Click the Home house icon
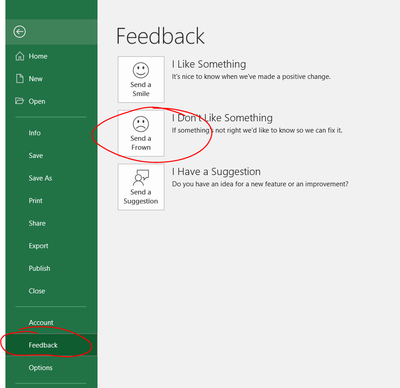Screen dimensions: 400x388 pos(20,56)
